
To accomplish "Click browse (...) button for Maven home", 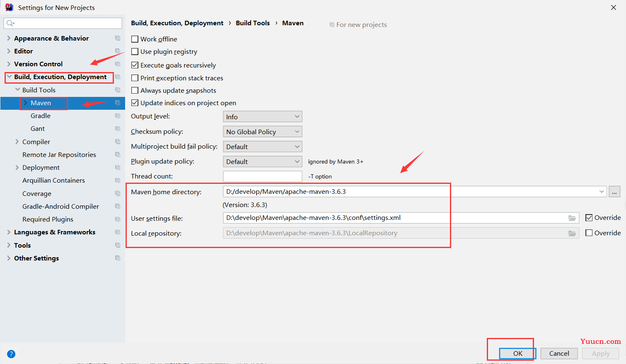I will tap(614, 192).
